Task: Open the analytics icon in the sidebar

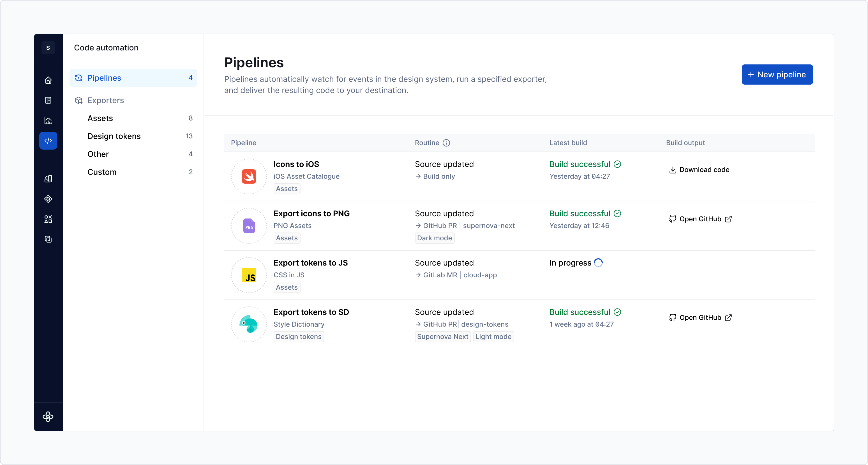Action: pos(48,120)
